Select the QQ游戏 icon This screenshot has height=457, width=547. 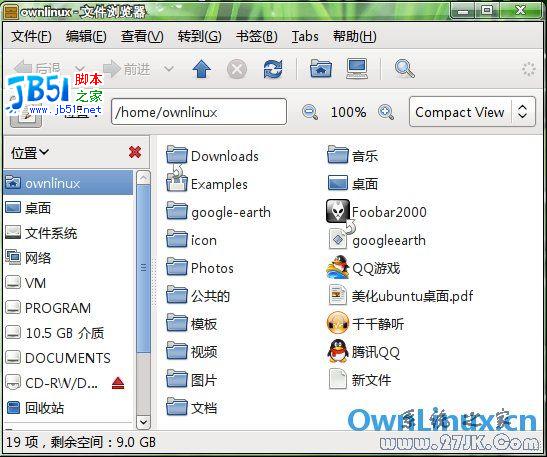[338, 267]
